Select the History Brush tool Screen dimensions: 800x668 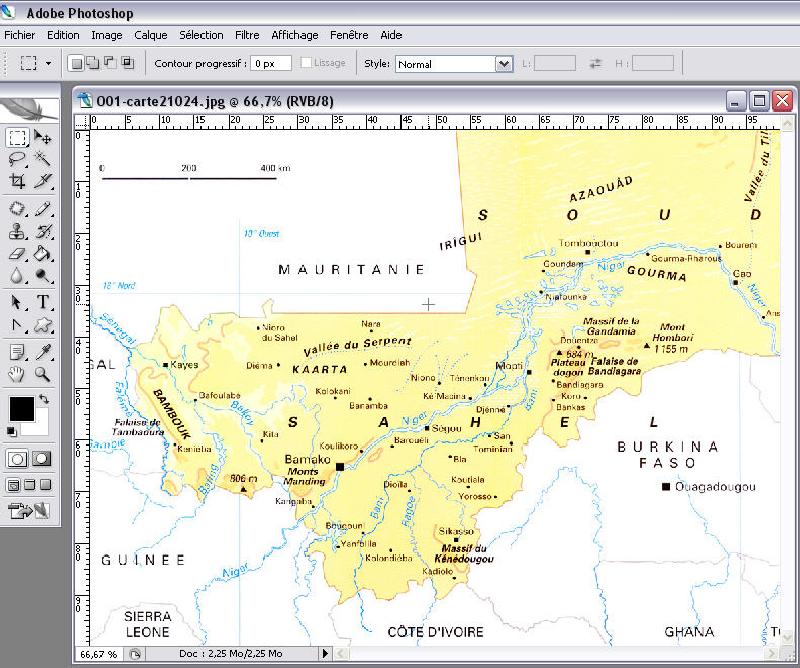(43, 231)
